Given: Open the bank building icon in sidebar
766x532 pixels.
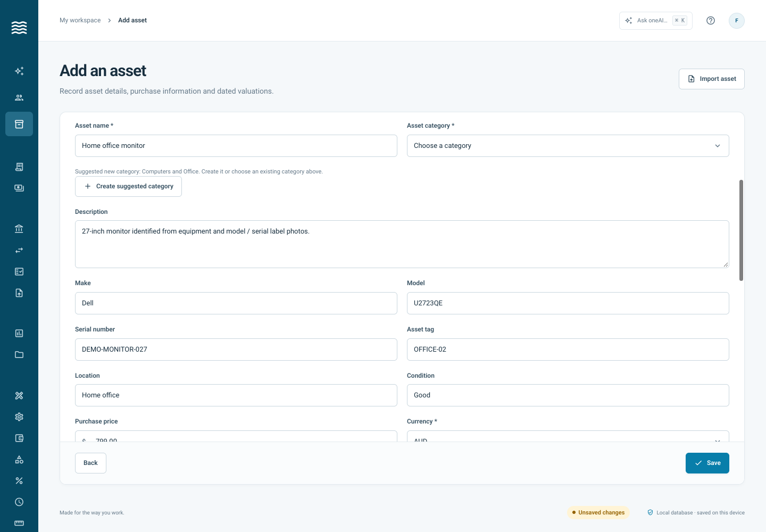Looking at the screenshot, I should pos(19,229).
